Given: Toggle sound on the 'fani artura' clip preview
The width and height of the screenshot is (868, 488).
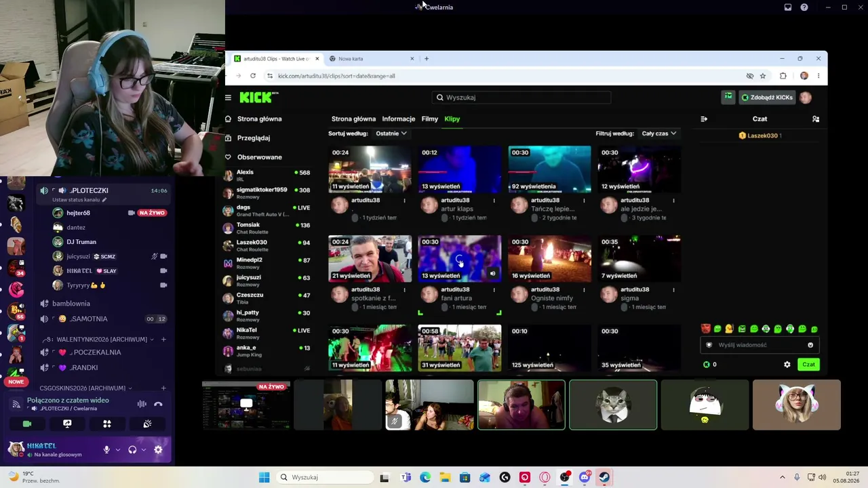Looking at the screenshot, I should click(x=492, y=274).
